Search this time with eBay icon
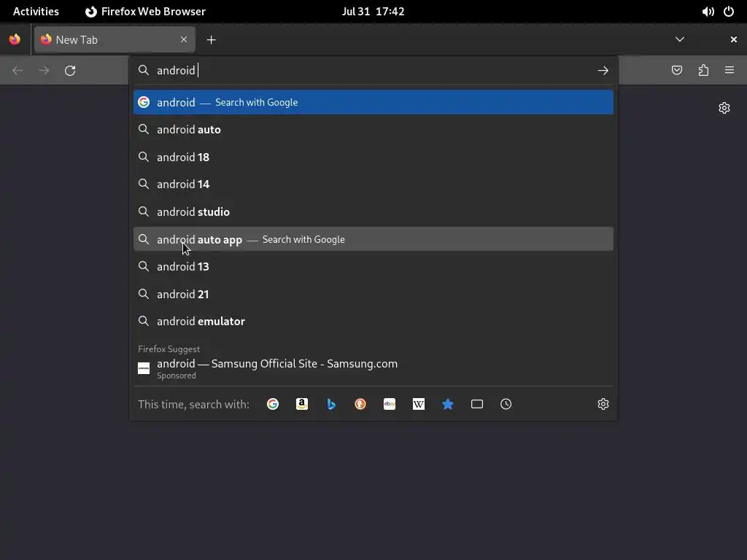 point(390,404)
